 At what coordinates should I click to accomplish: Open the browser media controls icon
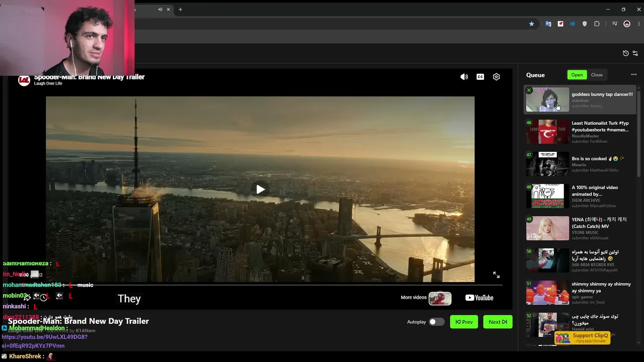click(614, 24)
